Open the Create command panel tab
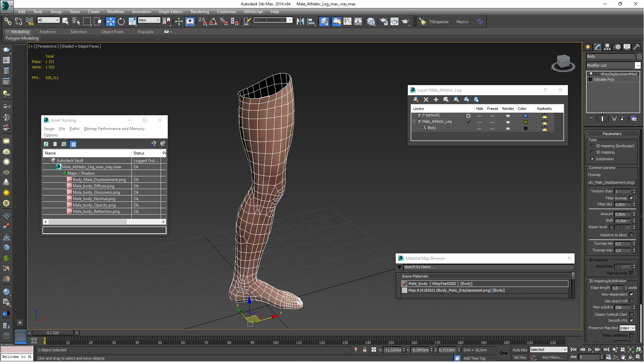Image resolution: width=644 pixels, height=362 pixels. click(588, 47)
